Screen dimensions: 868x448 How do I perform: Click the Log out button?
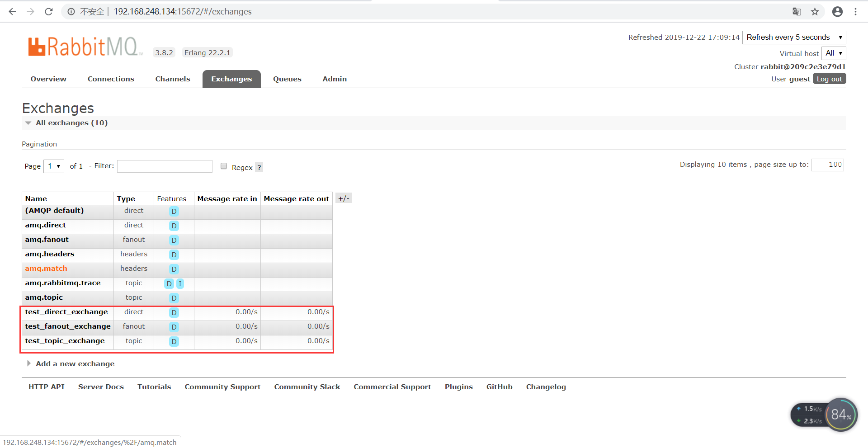tap(829, 79)
